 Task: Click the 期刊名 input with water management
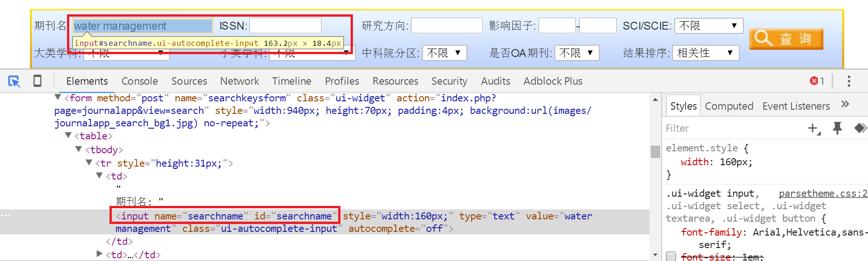click(143, 25)
